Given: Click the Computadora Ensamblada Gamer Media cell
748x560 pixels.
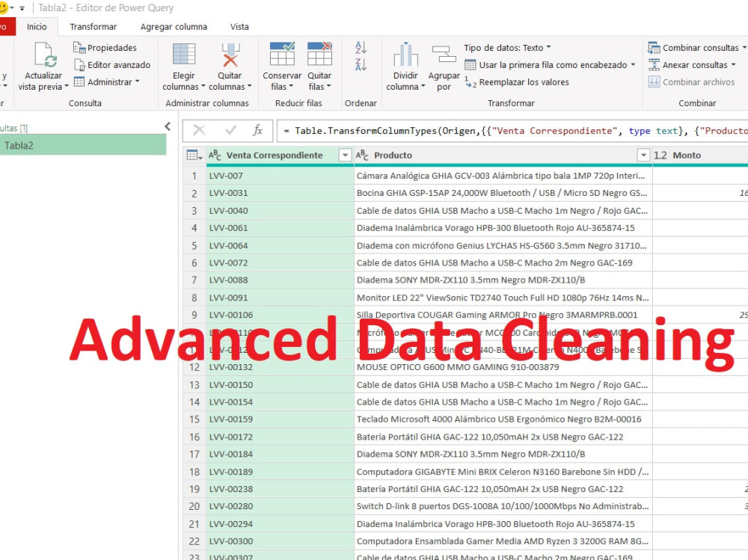Looking at the screenshot, I should 503,541.
